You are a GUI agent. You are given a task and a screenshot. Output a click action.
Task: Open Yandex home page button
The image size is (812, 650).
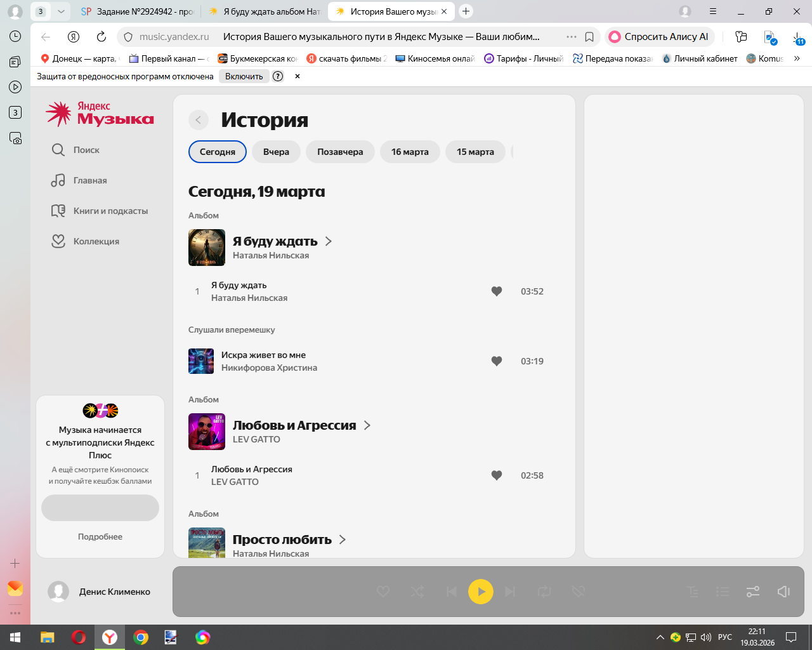(x=74, y=37)
